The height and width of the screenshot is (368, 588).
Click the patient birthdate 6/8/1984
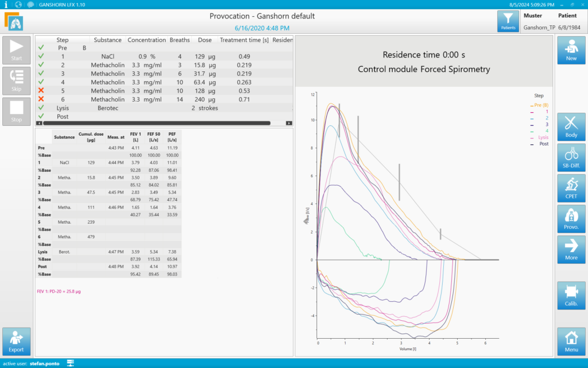(569, 28)
